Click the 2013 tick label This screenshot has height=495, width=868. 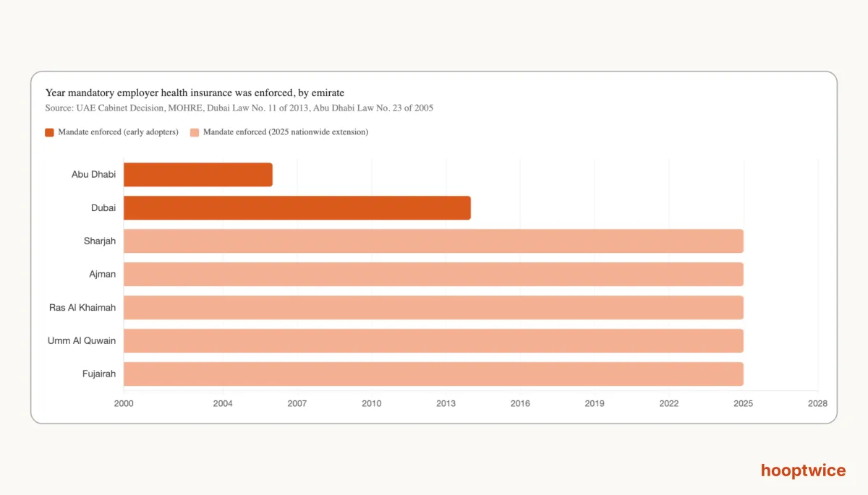click(446, 403)
